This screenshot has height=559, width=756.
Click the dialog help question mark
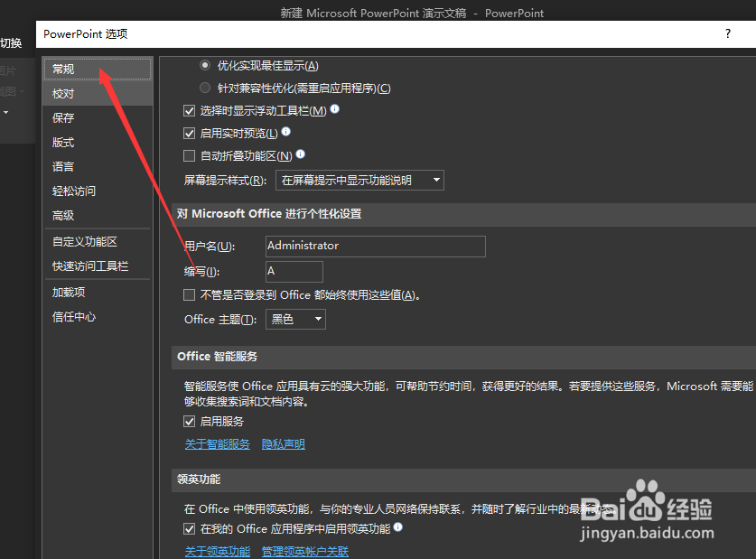[x=728, y=33]
